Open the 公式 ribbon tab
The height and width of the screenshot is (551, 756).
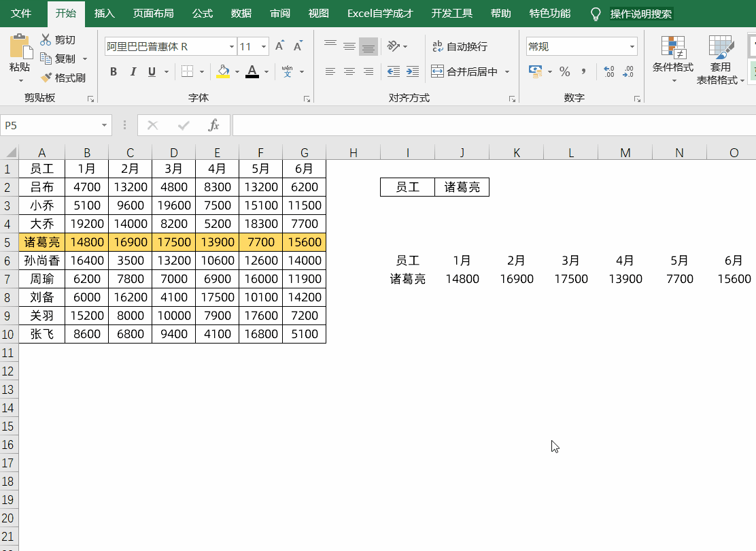202,13
